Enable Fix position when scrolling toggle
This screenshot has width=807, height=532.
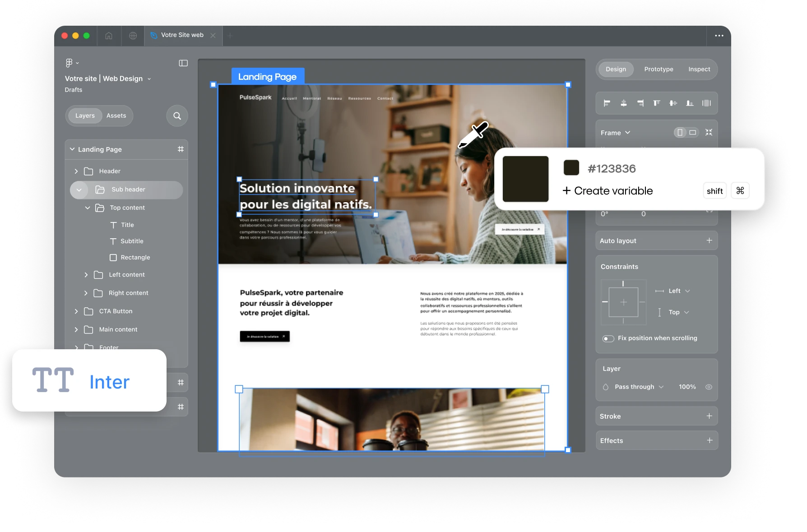tap(608, 338)
